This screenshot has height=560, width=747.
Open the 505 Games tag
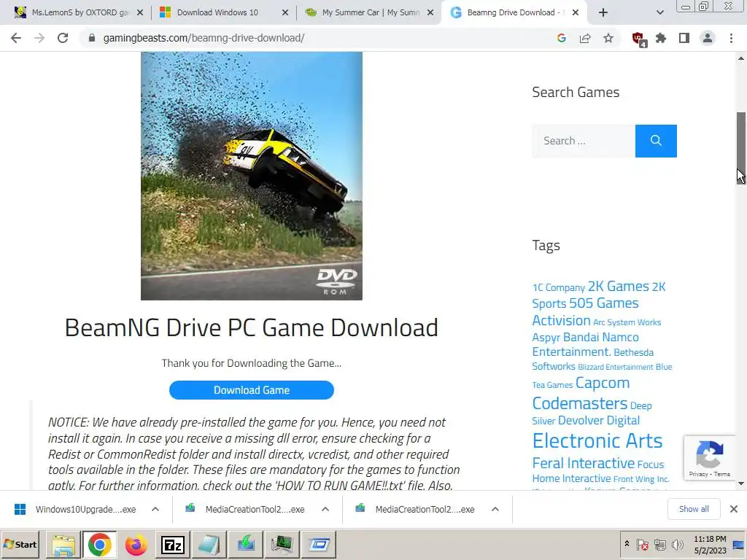coord(603,303)
